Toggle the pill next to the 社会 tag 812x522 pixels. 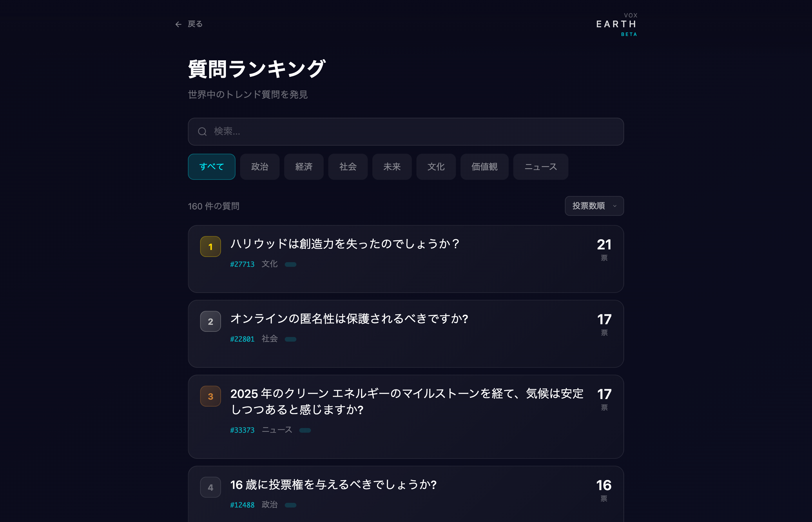point(291,339)
